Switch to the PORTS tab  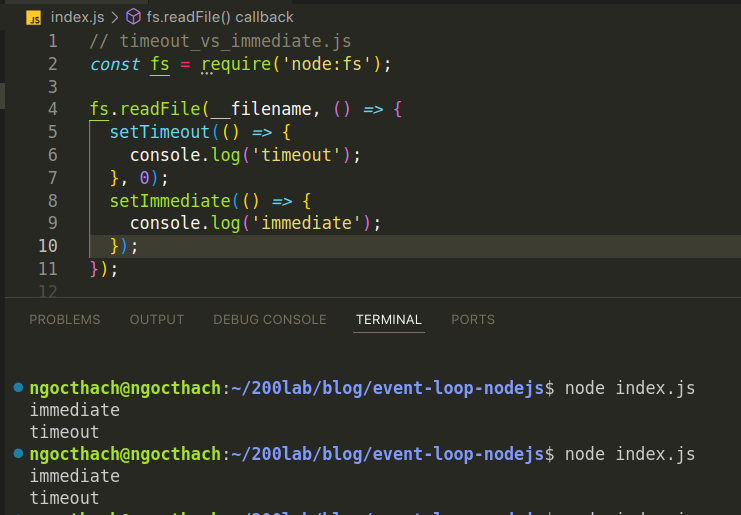(x=472, y=320)
